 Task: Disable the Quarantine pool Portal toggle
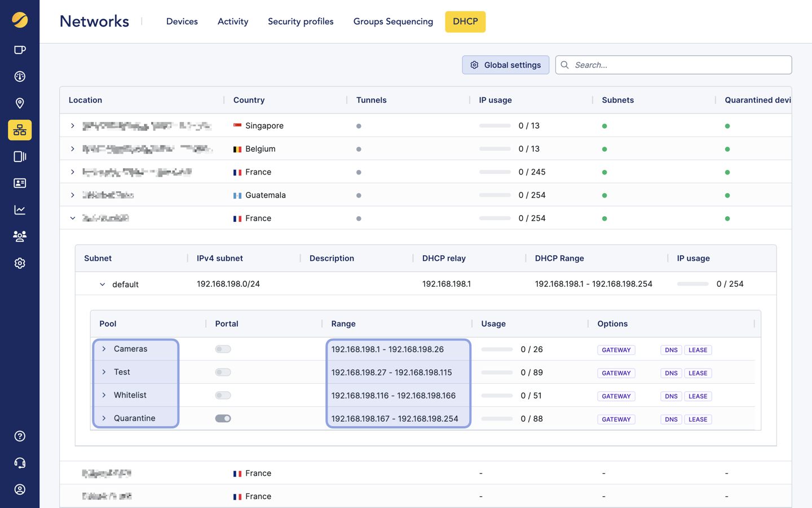pyautogui.click(x=223, y=418)
